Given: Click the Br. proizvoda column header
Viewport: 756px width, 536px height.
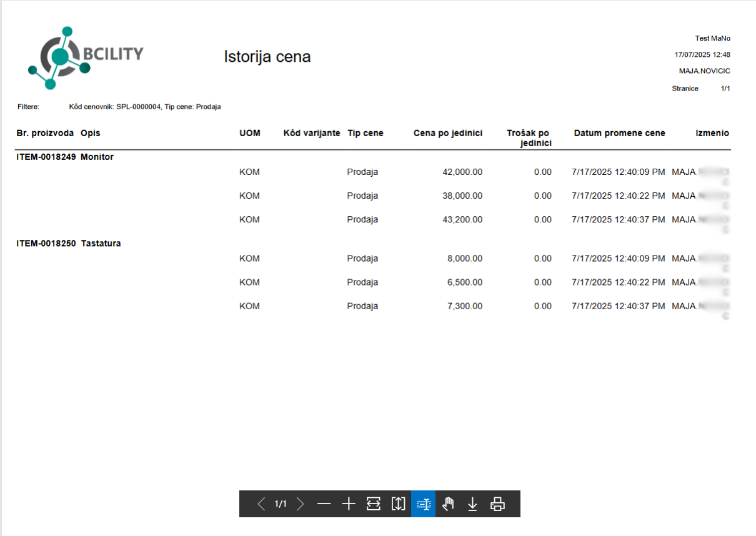Looking at the screenshot, I should (x=45, y=133).
